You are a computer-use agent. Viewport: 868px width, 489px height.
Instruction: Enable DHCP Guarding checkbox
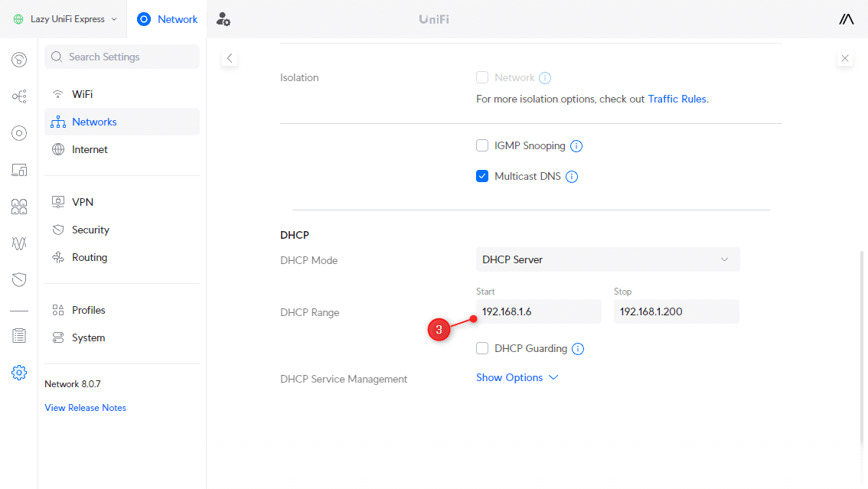pos(482,348)
